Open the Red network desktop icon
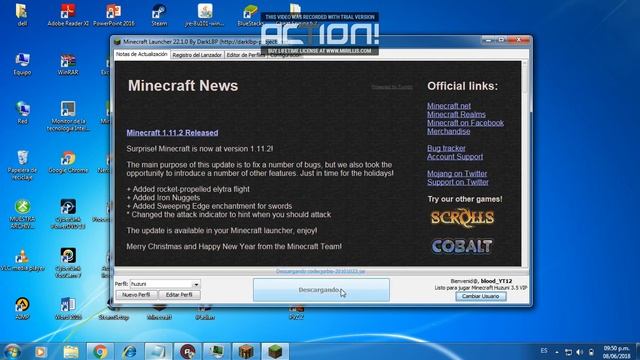Screen dimensions: 640x360 22,113
